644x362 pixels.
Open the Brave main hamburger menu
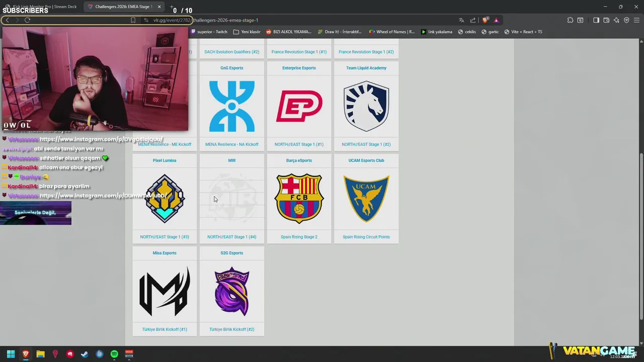tap(636, 20)
